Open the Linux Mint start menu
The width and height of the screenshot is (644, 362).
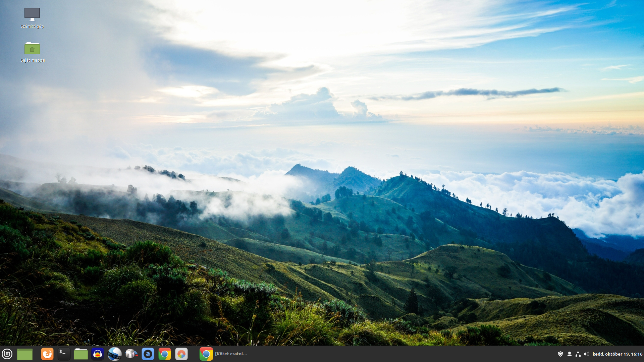pos(7,354)
